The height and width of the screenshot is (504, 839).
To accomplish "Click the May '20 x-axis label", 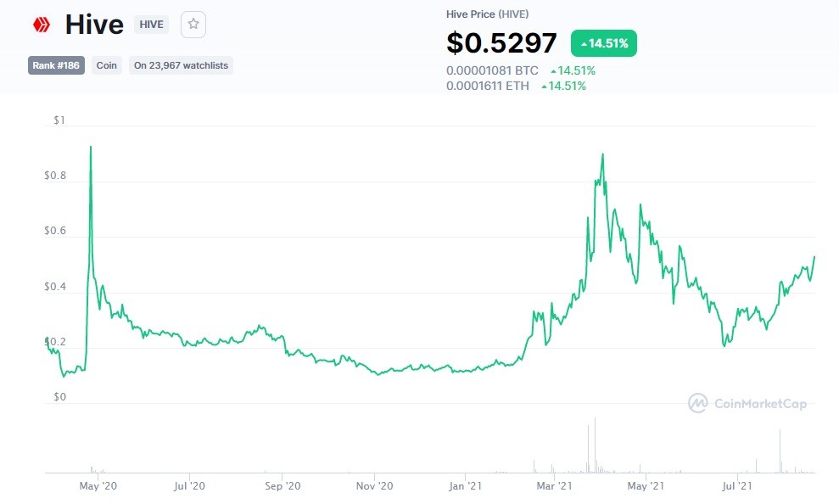I will pos(98,486).
